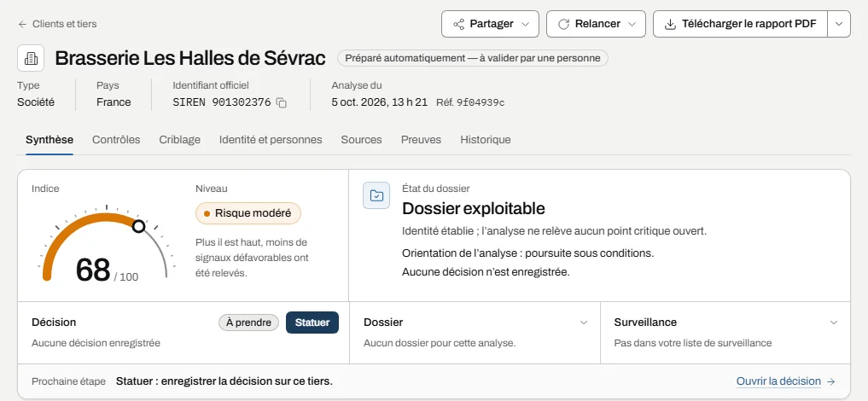
Task: Click the title Brasserie Les Halles de Sévrac
Action: (x=190, y=58)
